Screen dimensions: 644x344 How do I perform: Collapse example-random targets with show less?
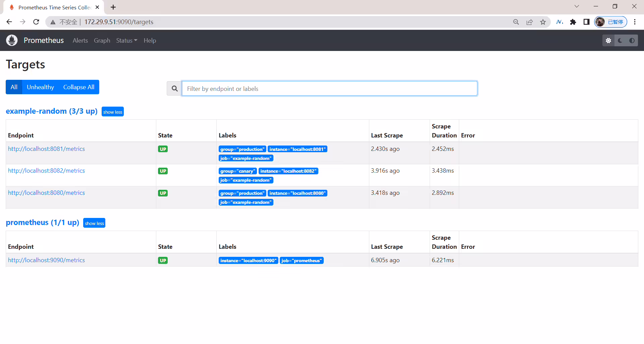click(x=113, y=112)
